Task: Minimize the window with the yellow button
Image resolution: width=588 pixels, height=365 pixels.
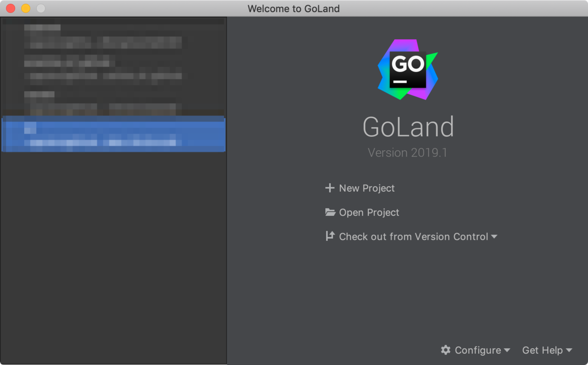Action: point(25,8)
